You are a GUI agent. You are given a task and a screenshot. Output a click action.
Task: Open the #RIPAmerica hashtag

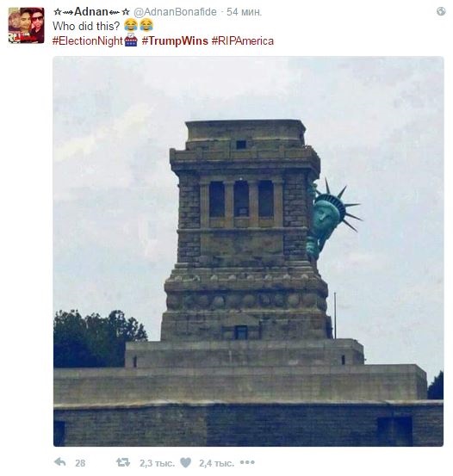[243, 40]
